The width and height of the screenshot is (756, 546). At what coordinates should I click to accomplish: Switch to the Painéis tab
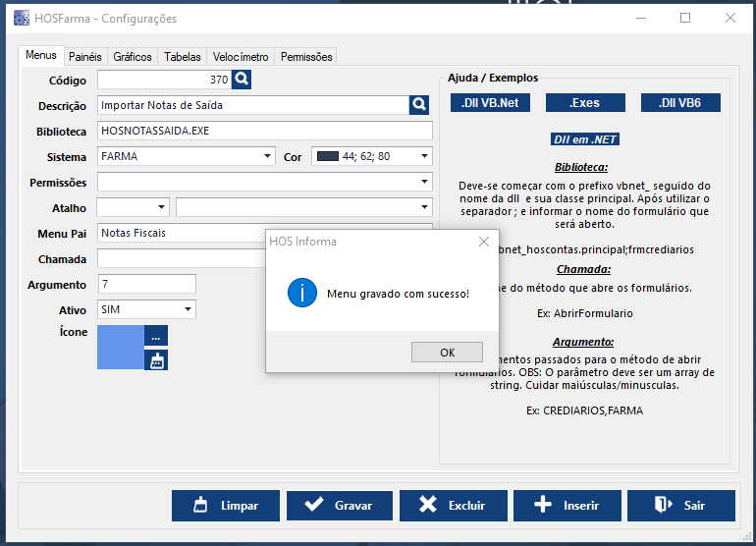coord(84,57)
